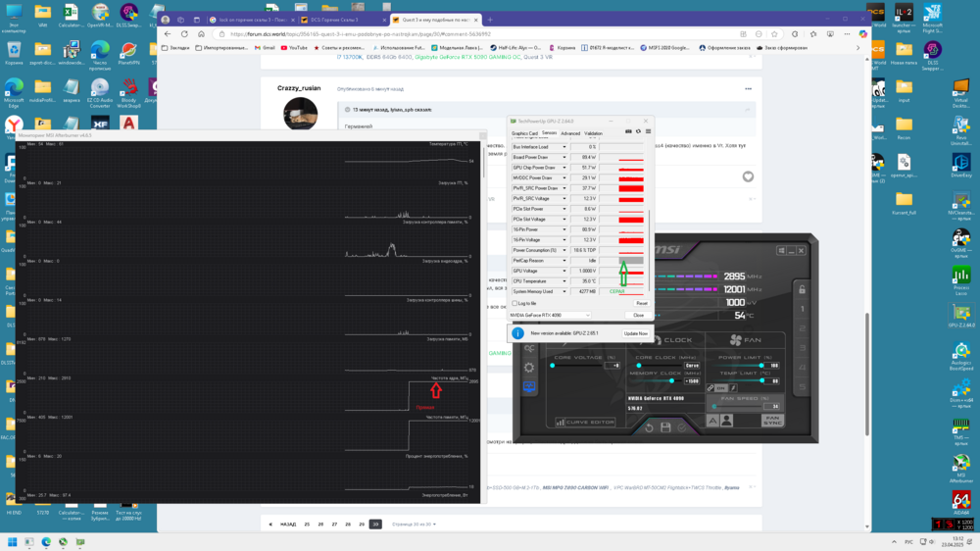Screen dimensions: 980x551
Task: Toggle the power/temp limit link icon
Action: tap(710, 388)
